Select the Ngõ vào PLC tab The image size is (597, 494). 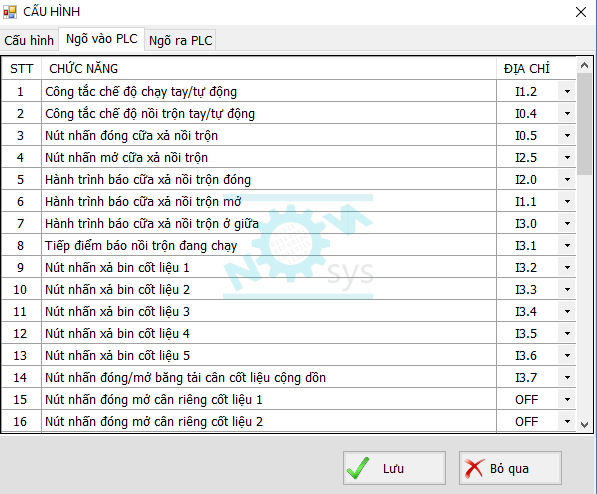click(x=101, y=39)
